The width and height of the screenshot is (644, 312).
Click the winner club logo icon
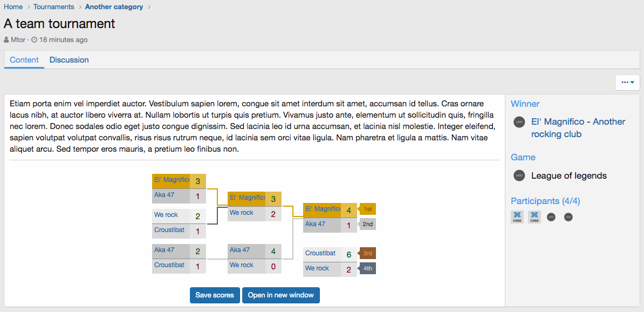pyautogui.click(x=519, y=122)
